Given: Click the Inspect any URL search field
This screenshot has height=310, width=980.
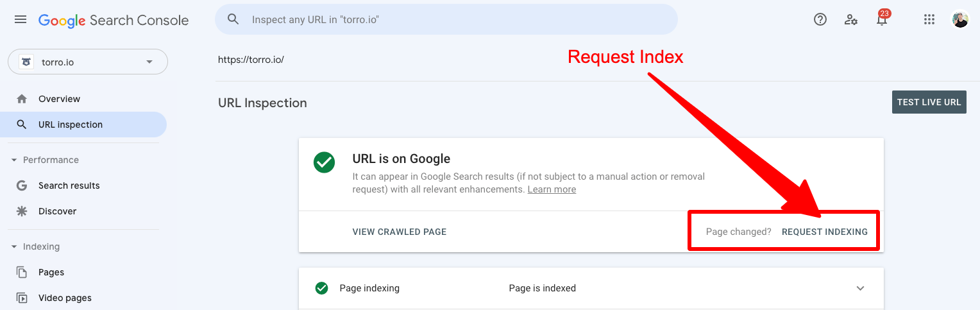Looking at the screenshot, I should (x=449, y=20).
